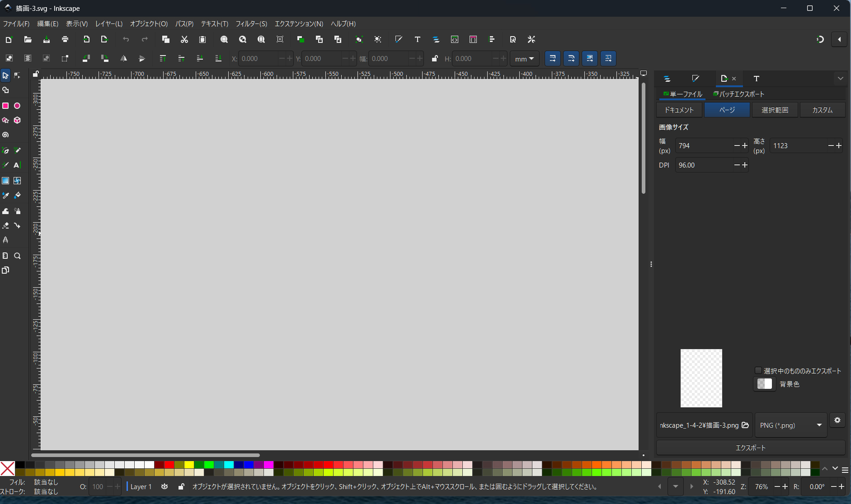Activate the Eraser tool
The image size is (851, 504).
click(5, 225)
